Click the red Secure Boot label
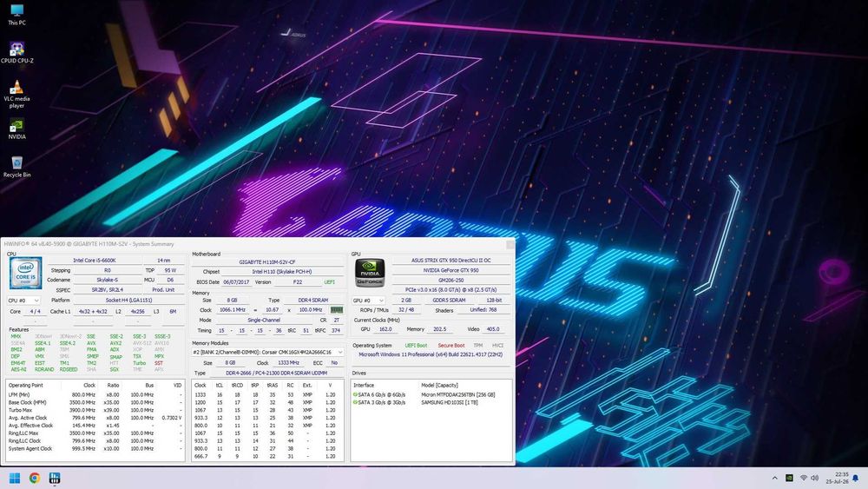The height and width of the screenshot is (489, 868). [x=451, y=346]
